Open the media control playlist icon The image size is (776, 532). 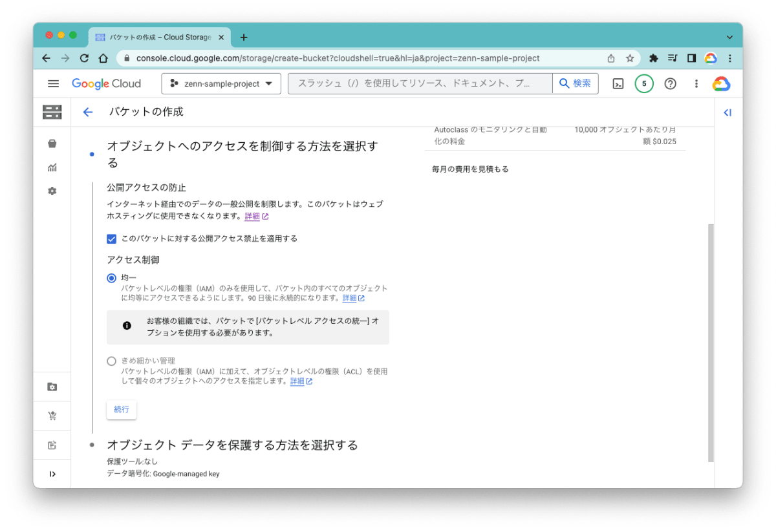tap(673, 58)
